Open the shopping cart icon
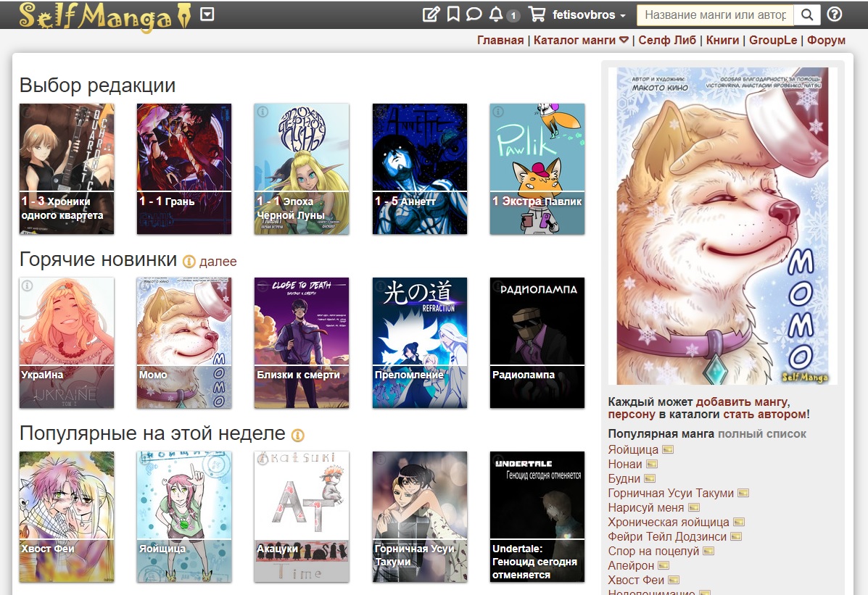Screen dimensions: 868x595 [537, 14]
